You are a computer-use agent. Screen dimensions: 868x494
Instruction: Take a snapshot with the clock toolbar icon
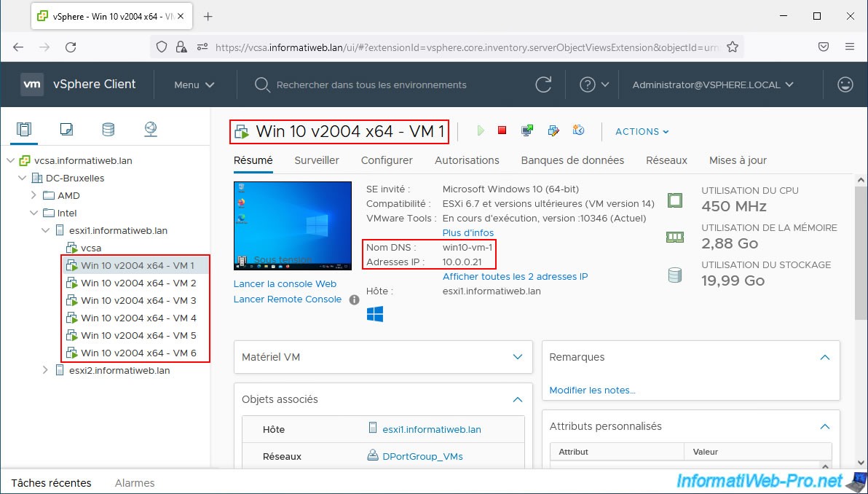578,130
